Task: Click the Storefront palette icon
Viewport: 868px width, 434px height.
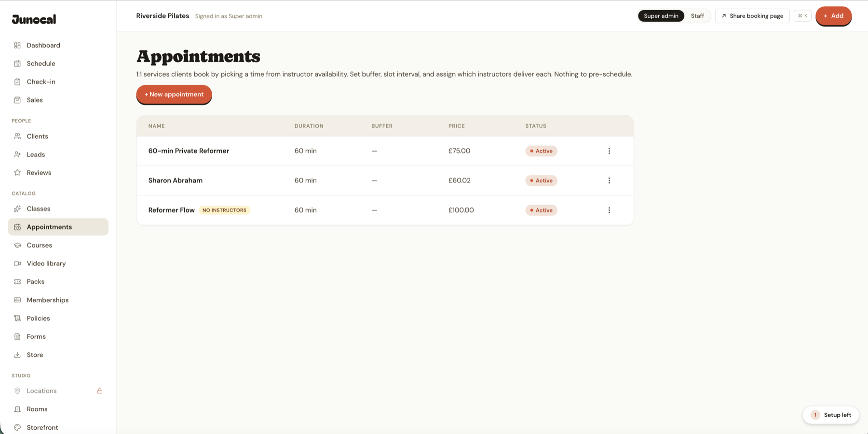Action: [x=17, y=428]
